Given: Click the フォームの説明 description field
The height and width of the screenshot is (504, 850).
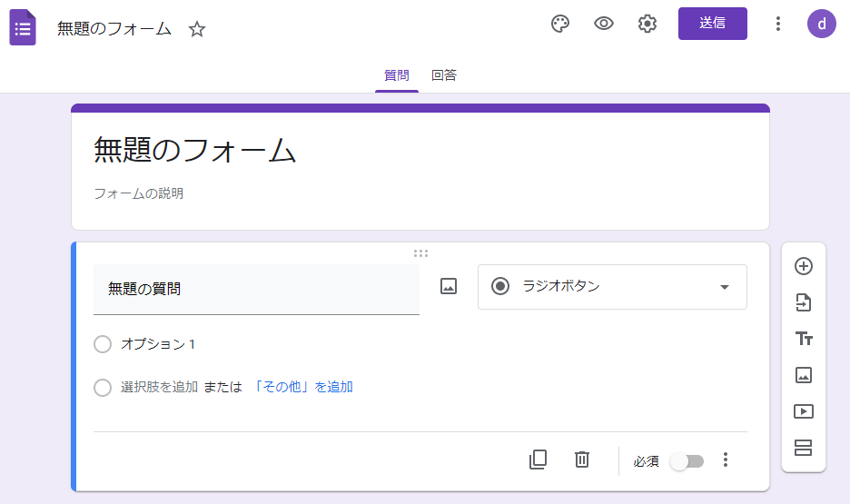Looking at the screenshot, I should pos(139,193).
